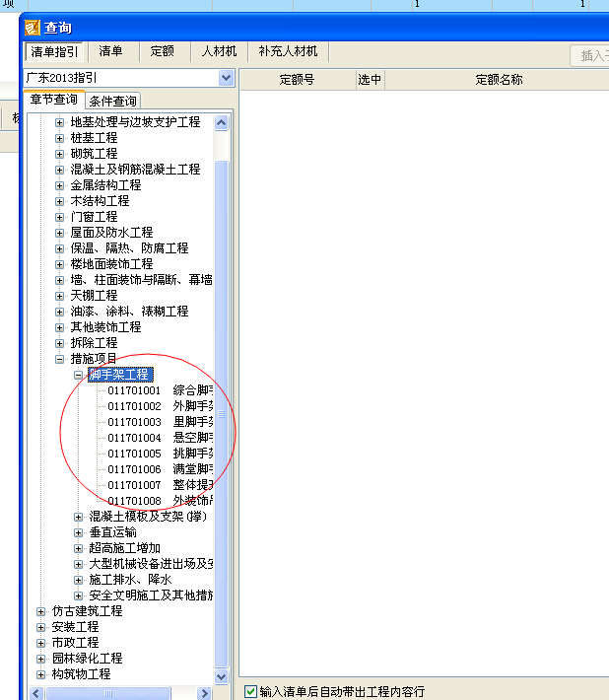The height and width of the screenshot is (700, 609).
Task: Select item 011701004 悬空脚手架
Action: (x=161, y=438)
